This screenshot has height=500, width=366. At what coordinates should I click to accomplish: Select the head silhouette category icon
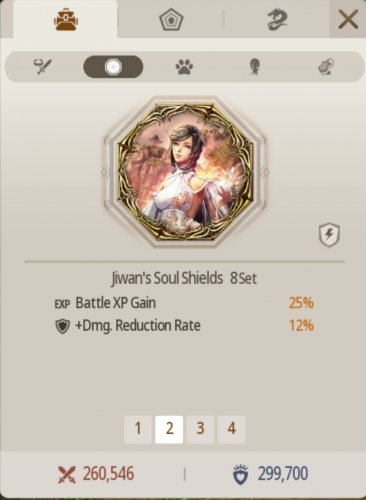point(255,67)
